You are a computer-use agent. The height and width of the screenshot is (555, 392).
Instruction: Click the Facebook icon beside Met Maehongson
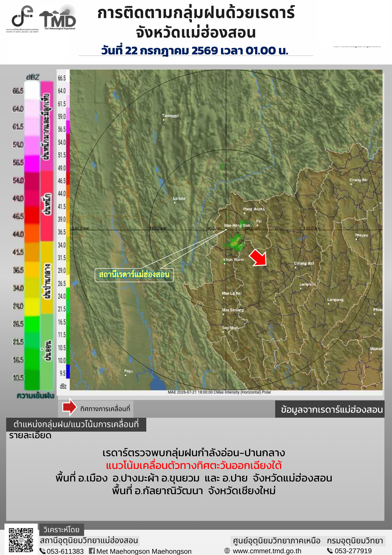tap(92, 551)
